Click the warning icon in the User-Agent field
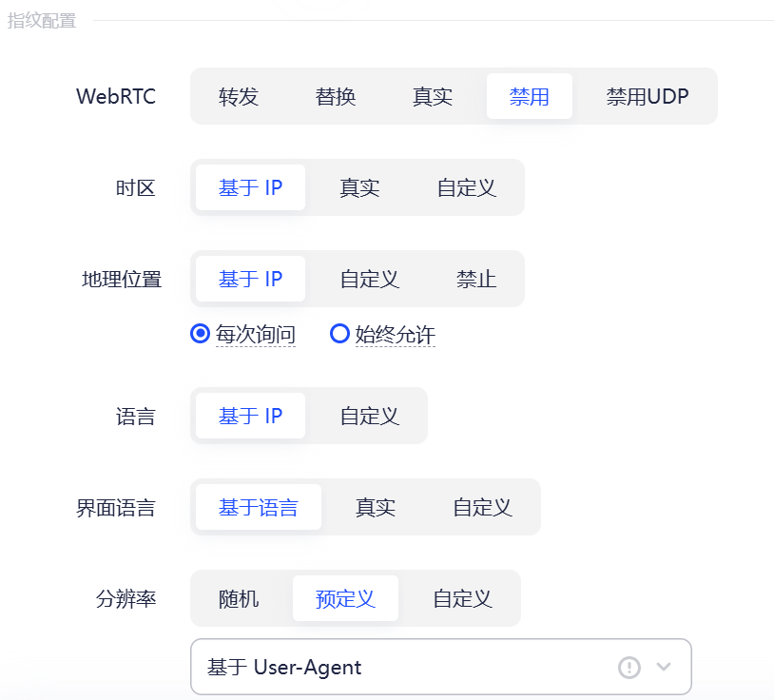Screen dimensions: 774x700 click(629, 667)
